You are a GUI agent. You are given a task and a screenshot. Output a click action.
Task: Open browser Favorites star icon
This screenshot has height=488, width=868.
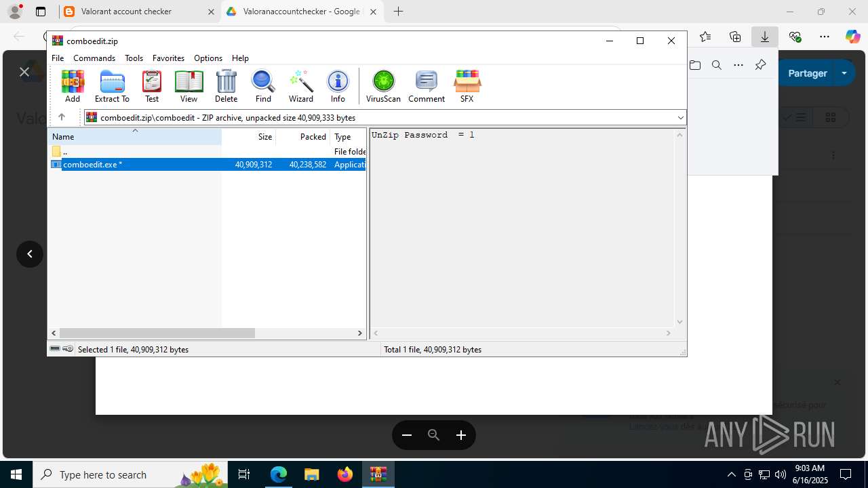[705, 37]
